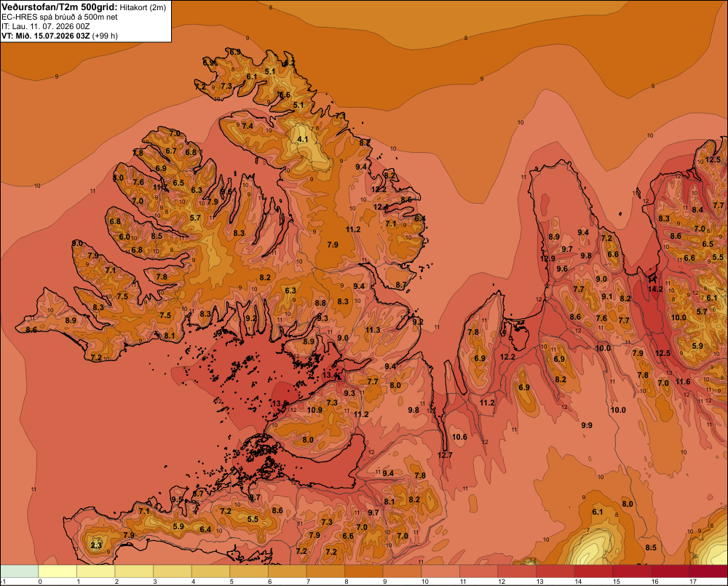Click the legend swatch between 12 and 13
Image resolution: width=728 pixels, height=586 pixels.
pos(517,571)
